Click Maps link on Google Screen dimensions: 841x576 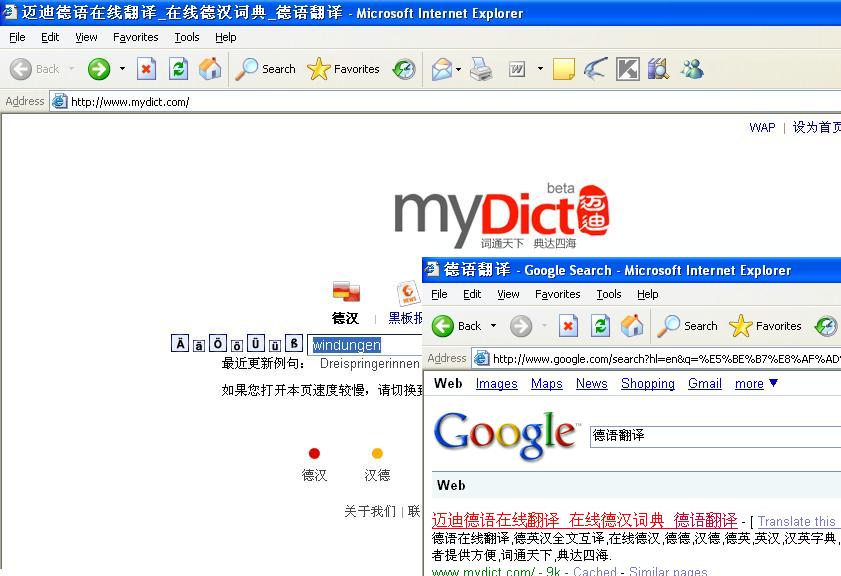click(x=547, y=383)
